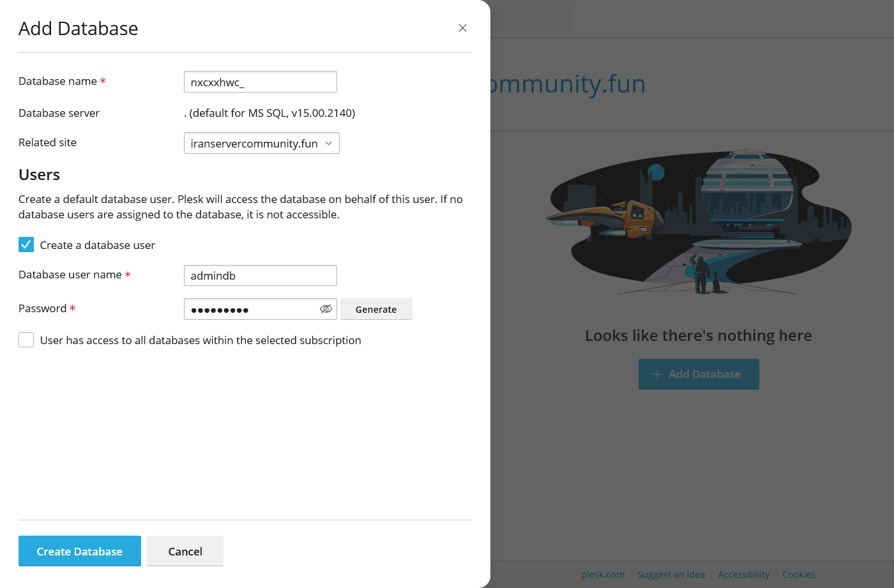
Task: Open Suggest an Idea link
Action: pyautogui.click(x=671, y=575)
